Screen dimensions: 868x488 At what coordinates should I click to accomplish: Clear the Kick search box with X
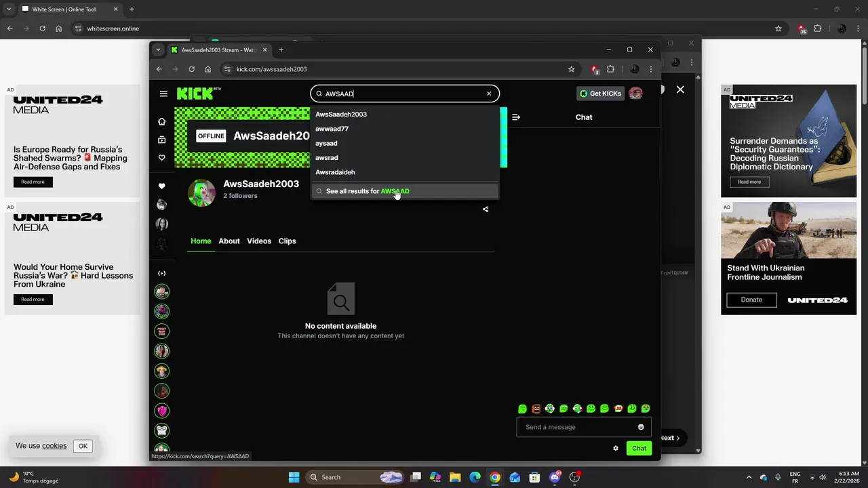pos(489,94)
